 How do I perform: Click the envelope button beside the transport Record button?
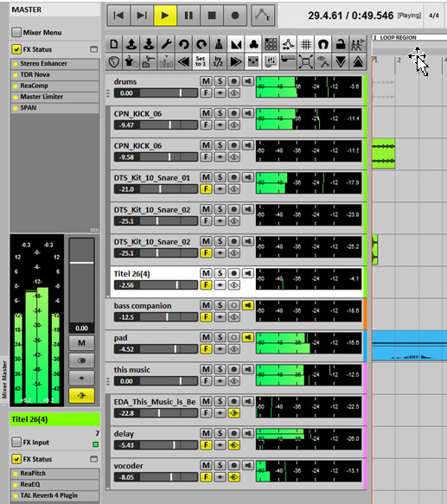[x=263, y=15]
